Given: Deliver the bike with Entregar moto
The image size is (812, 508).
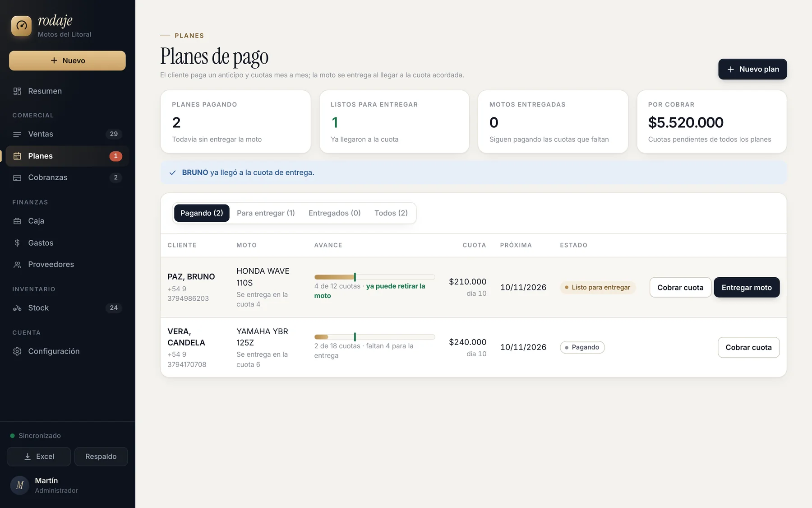Looking at the screenshot, I should click(x=747, y=288).
